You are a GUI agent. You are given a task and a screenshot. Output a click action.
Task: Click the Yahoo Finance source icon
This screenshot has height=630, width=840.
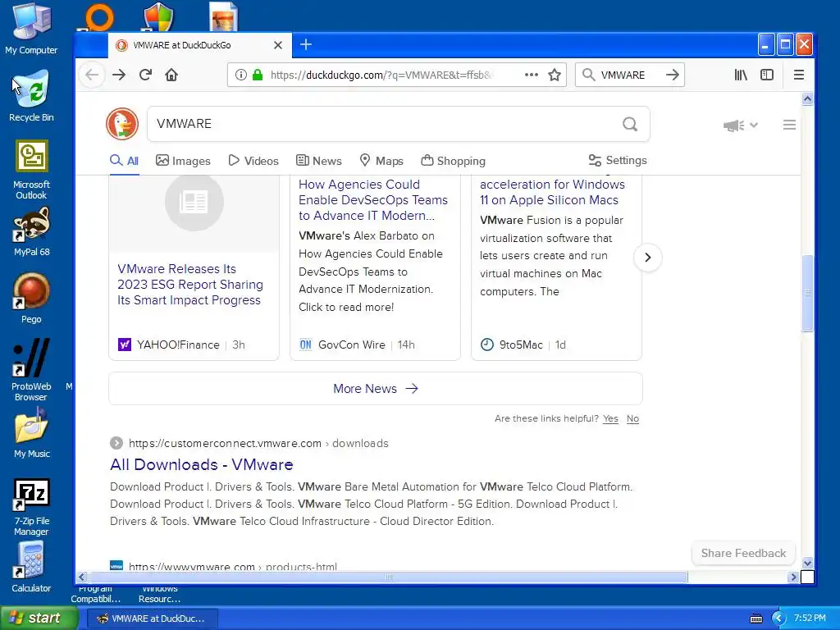125,345
